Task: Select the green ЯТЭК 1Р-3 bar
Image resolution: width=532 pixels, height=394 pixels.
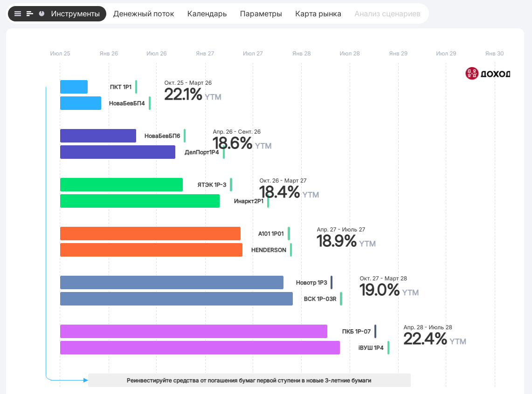Action: pos(121,184)
